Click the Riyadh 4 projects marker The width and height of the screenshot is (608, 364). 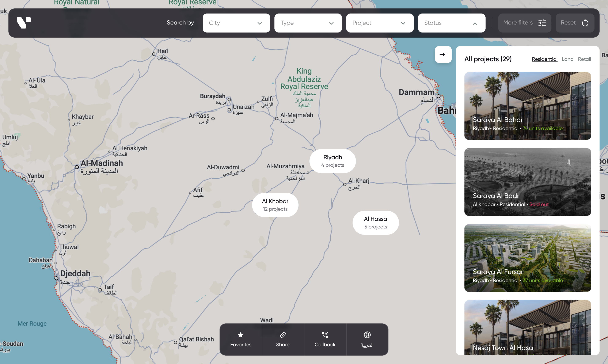332,161
